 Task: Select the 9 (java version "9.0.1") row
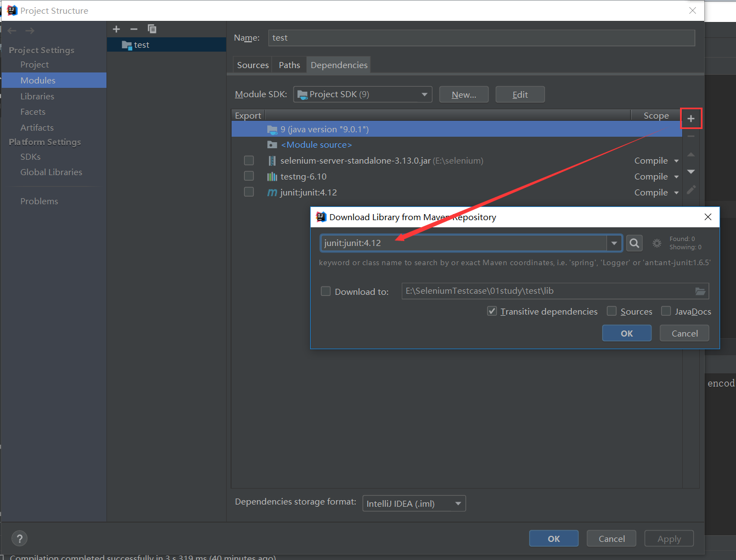click(457, 130)
